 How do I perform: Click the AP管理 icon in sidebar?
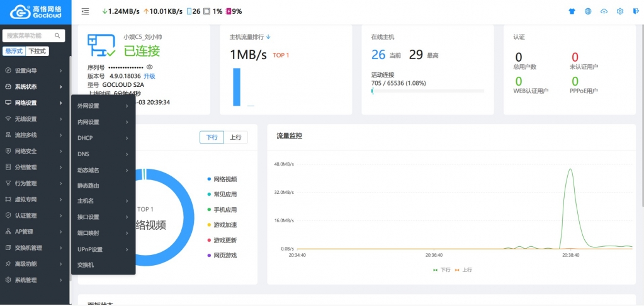point(8,232)
